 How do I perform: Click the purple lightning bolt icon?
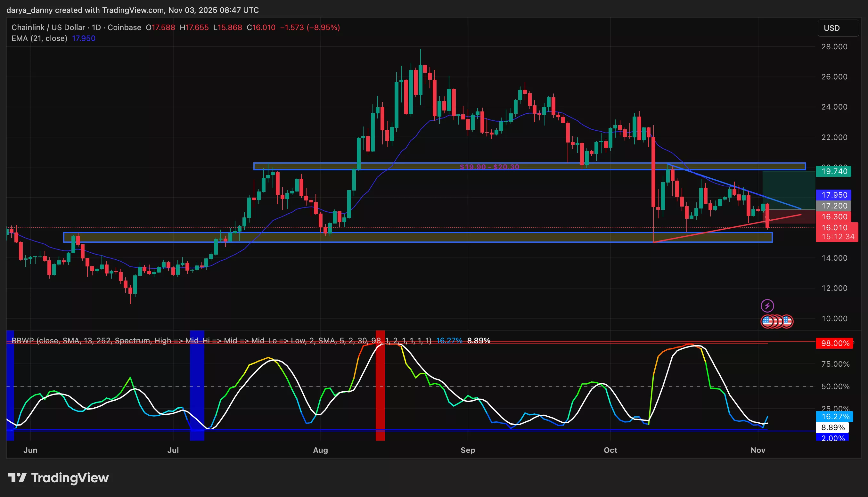point(768,306)
